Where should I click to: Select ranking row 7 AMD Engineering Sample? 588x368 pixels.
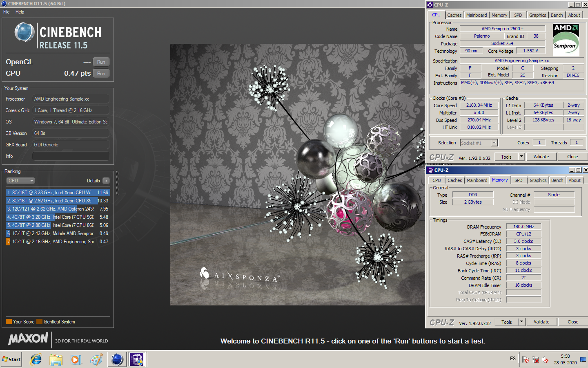pos(58,242)
